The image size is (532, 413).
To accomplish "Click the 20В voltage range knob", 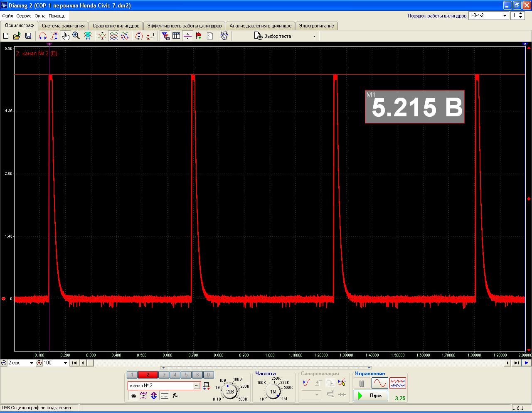I will (x=230, y=391).
